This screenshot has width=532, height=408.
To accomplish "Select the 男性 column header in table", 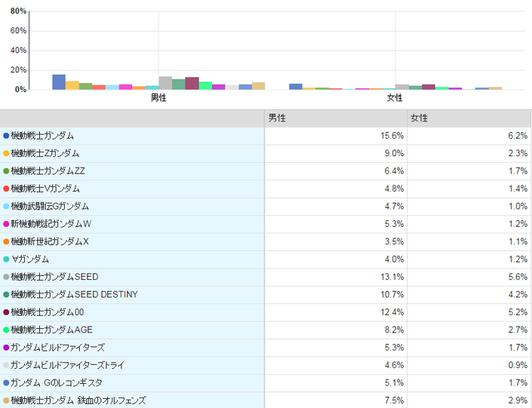I will [278, 118].
